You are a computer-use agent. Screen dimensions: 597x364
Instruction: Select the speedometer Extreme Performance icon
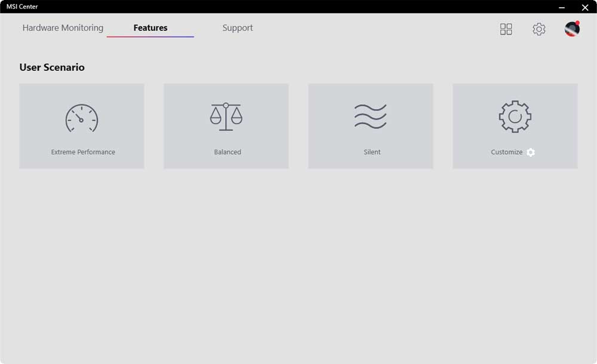click(81, 118)
